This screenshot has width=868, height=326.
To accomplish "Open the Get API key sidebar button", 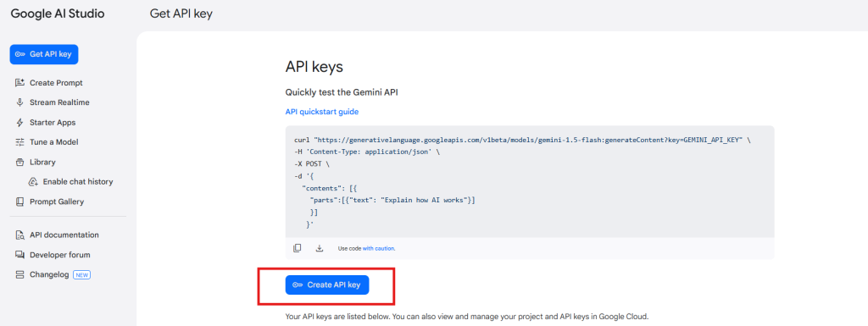I will [44, 54].
